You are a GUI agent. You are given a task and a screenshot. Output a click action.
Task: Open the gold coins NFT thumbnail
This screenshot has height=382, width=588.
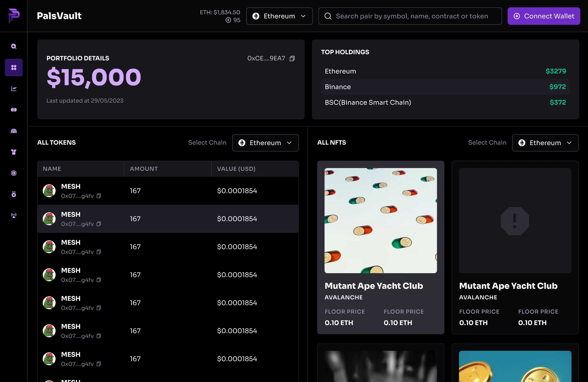(515, 366)
